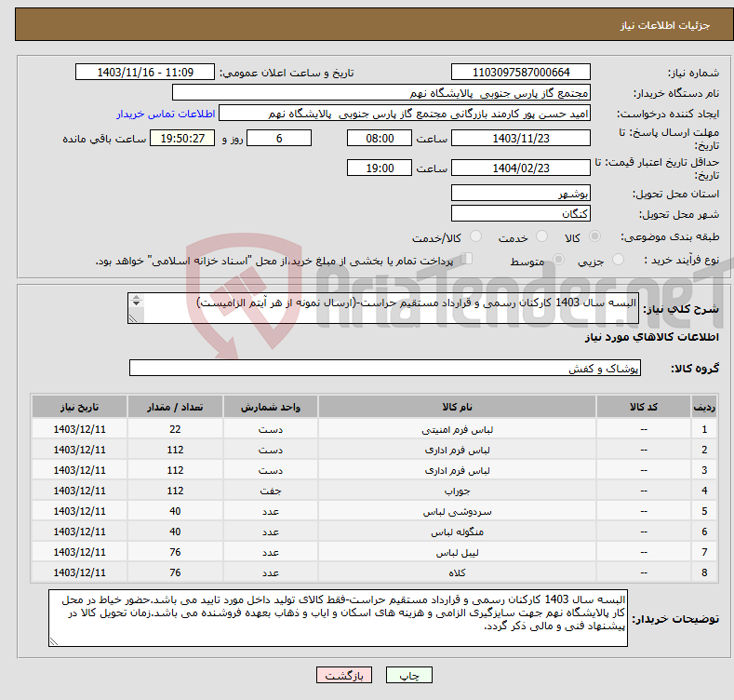Click the نام کالا column header
Image resolution: width=734 pixels, height=700 pixels.
point(457,407)
